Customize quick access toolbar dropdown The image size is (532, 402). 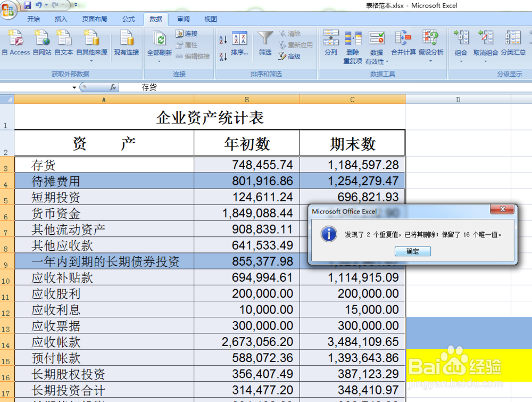(x=76, y=5)
